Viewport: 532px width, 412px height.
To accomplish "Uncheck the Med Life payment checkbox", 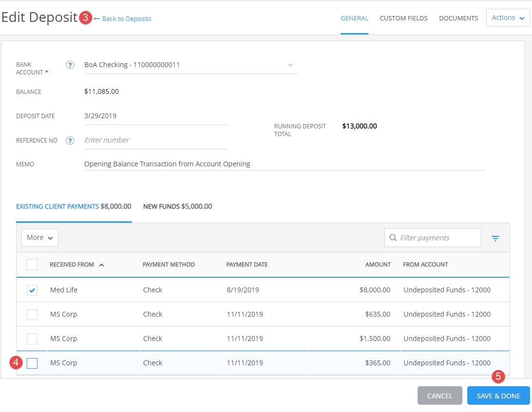I will coord(32,290).
